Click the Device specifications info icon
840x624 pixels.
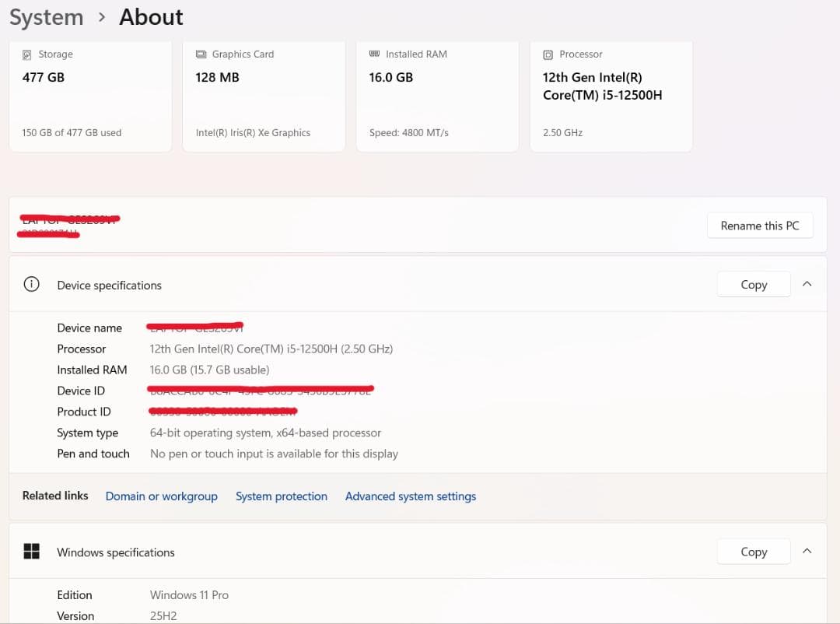(x=31, y=285)
